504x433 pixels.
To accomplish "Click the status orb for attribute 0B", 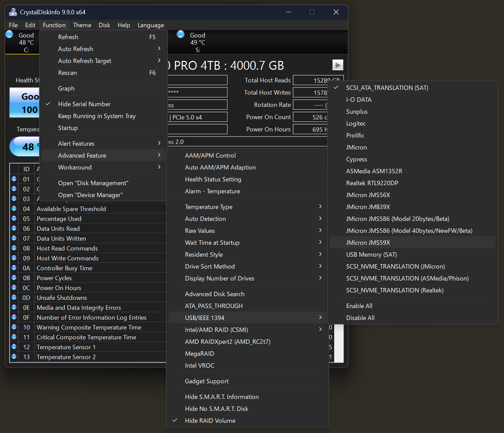I will point(14,277).
